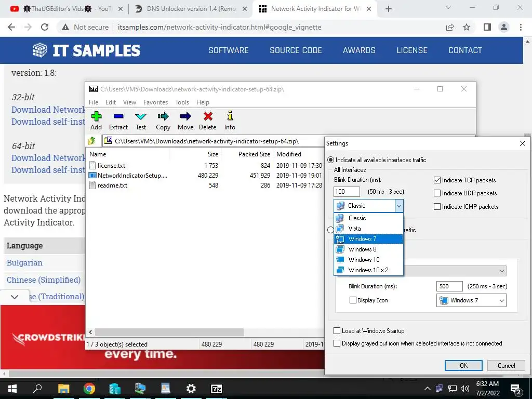
Task: Open Chrome three-dot menu
Action: coord(521,27)
